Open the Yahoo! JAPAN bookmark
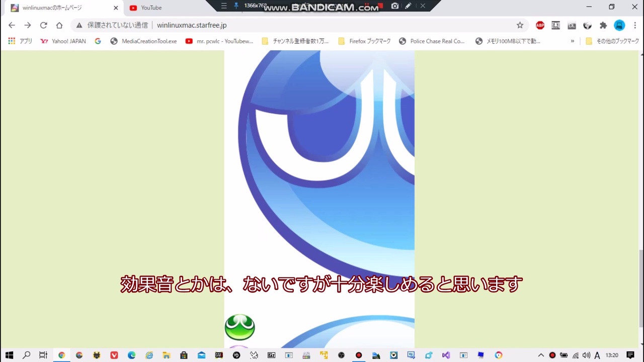644x362 pixels. pos(68,41)
